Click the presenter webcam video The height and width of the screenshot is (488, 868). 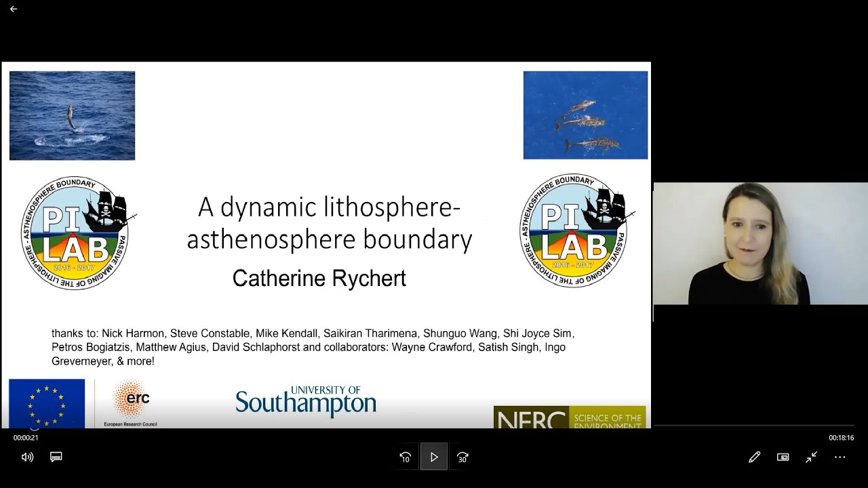760,243
